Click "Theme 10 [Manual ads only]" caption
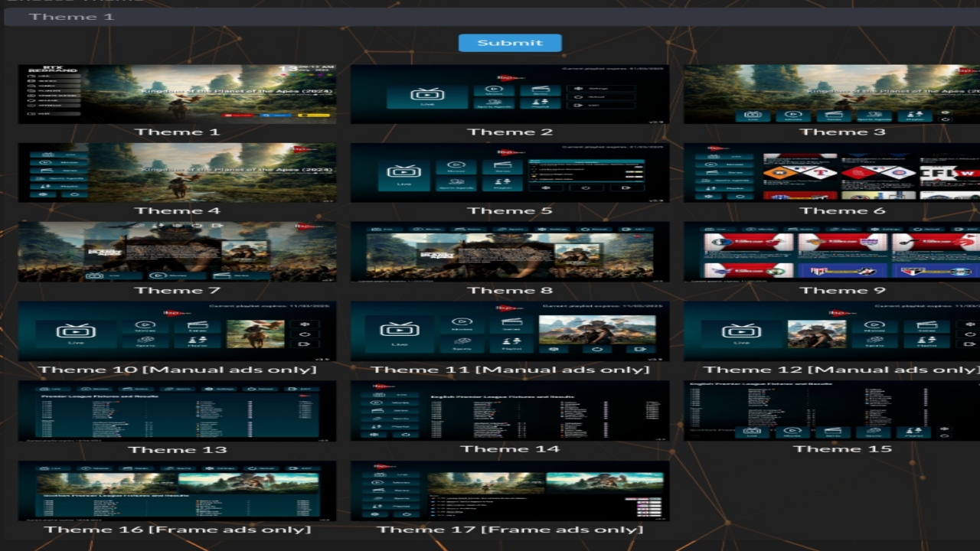 click(177, 370)
